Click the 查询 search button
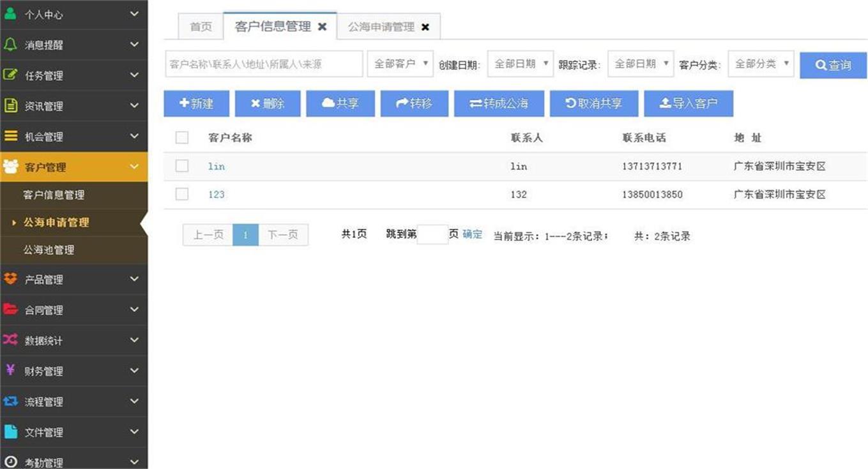 pos(833,65)
